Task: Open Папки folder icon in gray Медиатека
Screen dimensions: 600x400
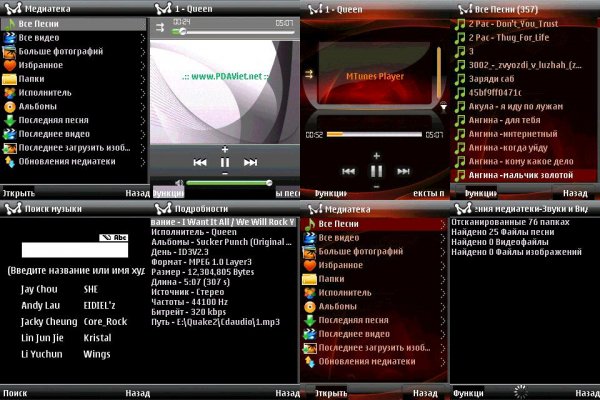Action: [10, 79]
